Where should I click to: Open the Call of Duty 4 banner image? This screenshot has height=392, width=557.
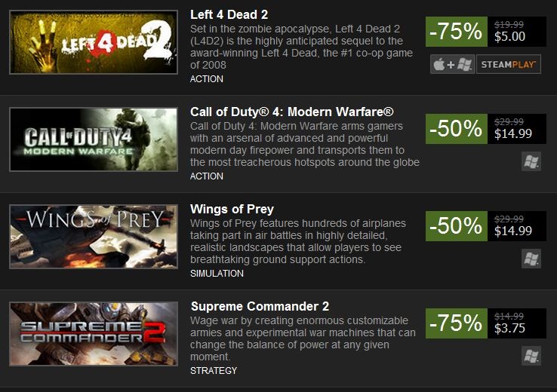pyautogui.click(x=94, y=139)
